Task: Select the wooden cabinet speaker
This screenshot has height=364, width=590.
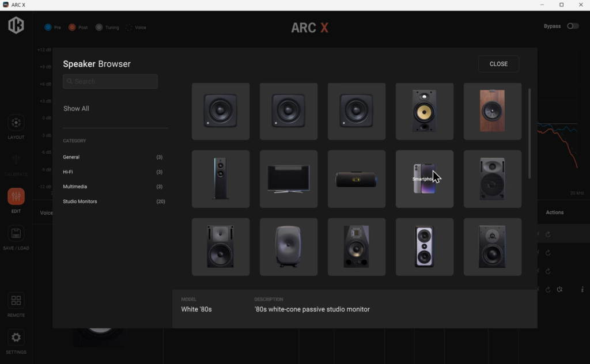Action: click(x=492, y=111)
